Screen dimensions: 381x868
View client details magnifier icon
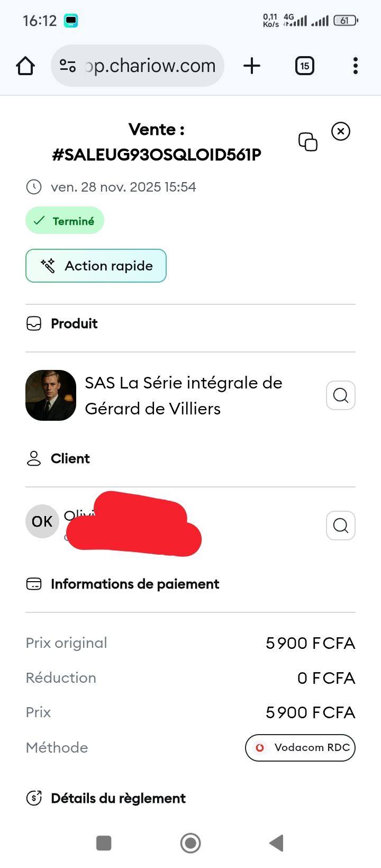(x=341, y=525)
